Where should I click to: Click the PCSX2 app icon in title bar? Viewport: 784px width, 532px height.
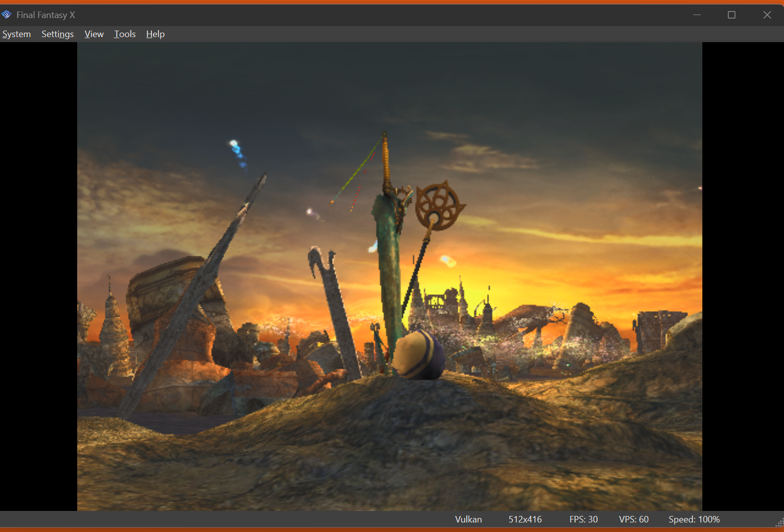coord(7,15)
